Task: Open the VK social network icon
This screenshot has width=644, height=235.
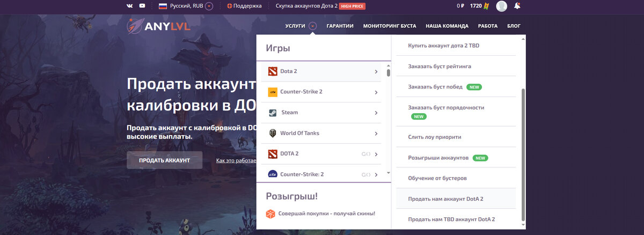Action: (130, 6)
